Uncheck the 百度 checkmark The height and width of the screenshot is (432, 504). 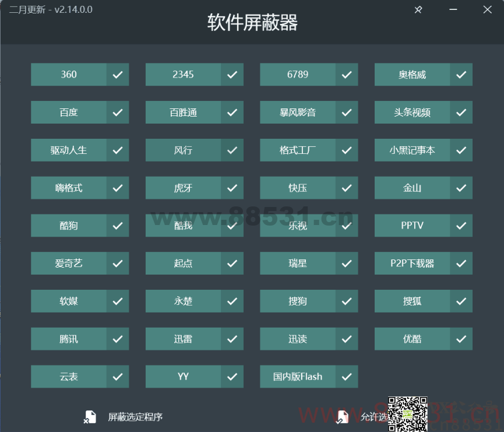point(118,113)
